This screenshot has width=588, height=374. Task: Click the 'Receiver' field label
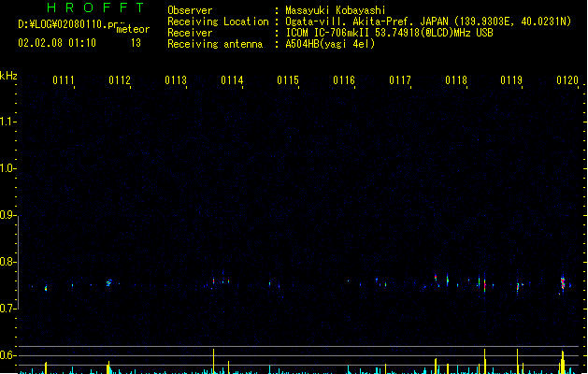190,33
